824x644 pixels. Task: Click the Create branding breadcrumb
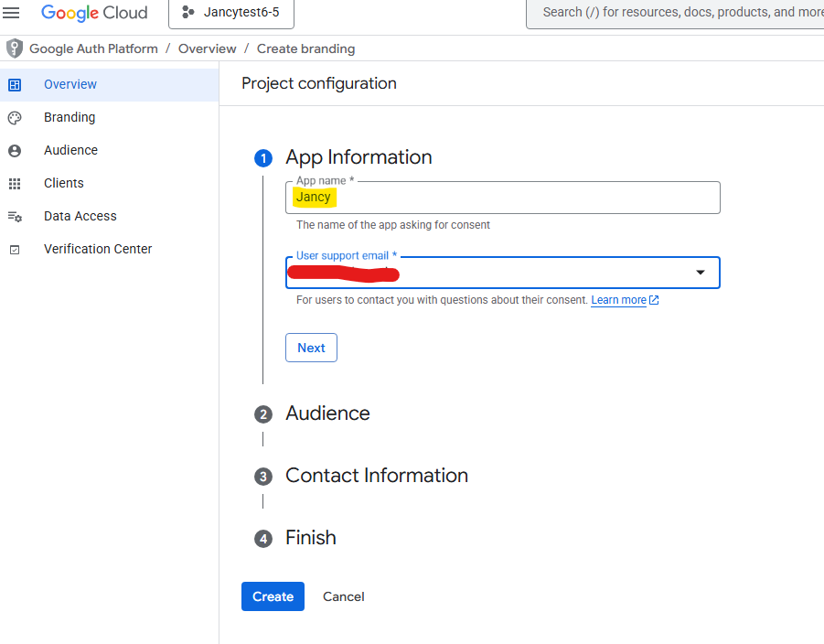305,48
